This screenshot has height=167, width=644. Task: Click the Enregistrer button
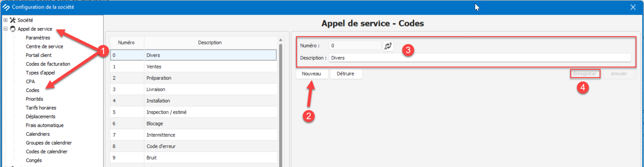coord(585,74)
